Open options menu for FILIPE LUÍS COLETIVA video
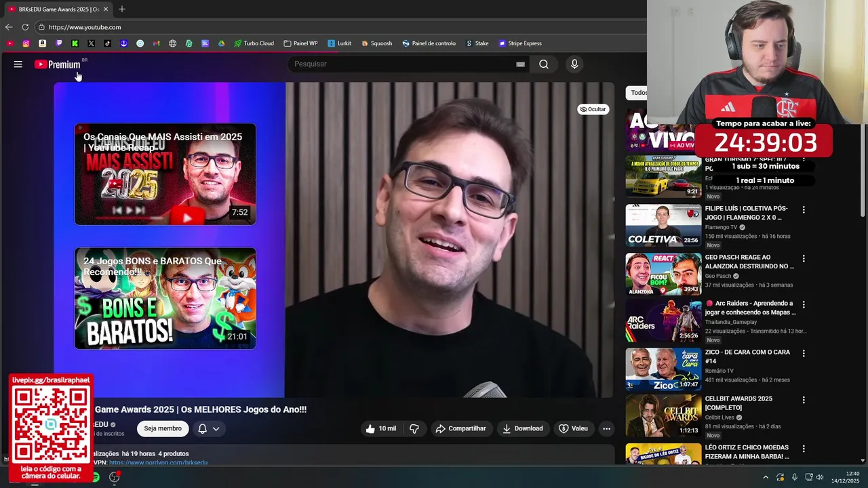 pos(804,210)
